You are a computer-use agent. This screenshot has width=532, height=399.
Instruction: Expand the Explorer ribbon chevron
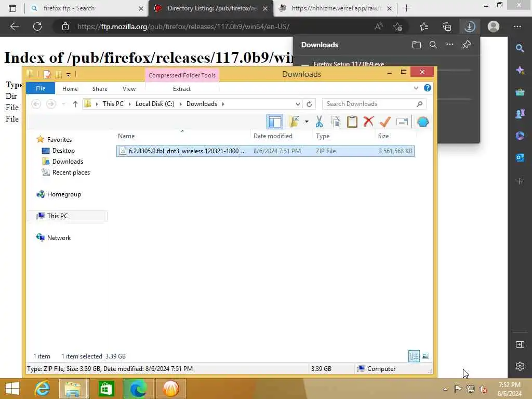[x=416, y=88]
